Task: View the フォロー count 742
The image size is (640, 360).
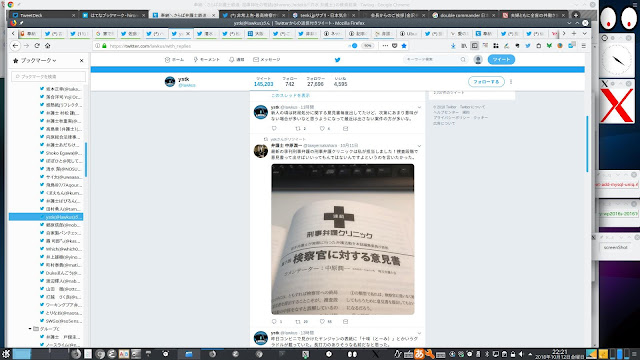Action: coord(290,82)
